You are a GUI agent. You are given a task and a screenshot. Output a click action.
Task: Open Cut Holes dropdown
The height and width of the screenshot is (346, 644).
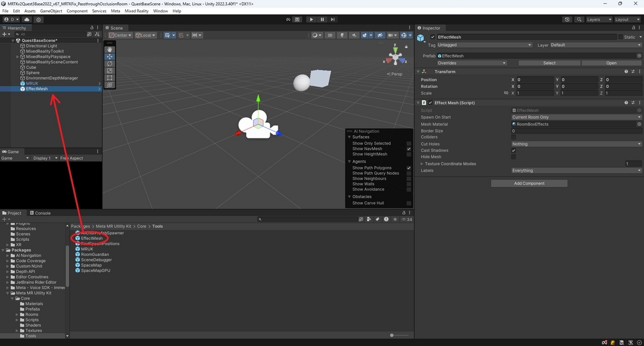click(x=577, y=144)
